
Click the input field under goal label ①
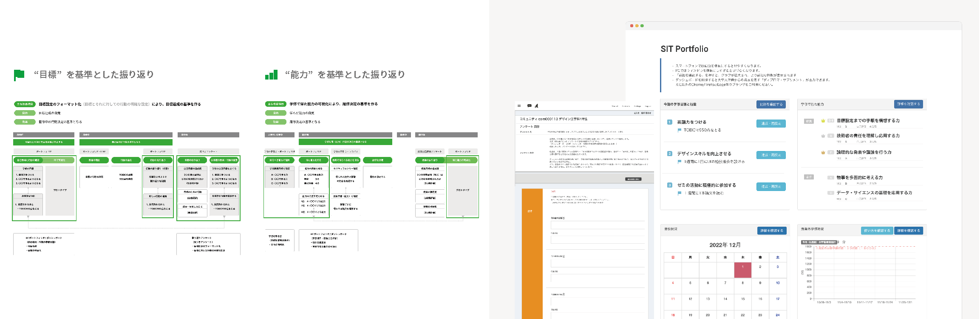[x=598, y=225]
